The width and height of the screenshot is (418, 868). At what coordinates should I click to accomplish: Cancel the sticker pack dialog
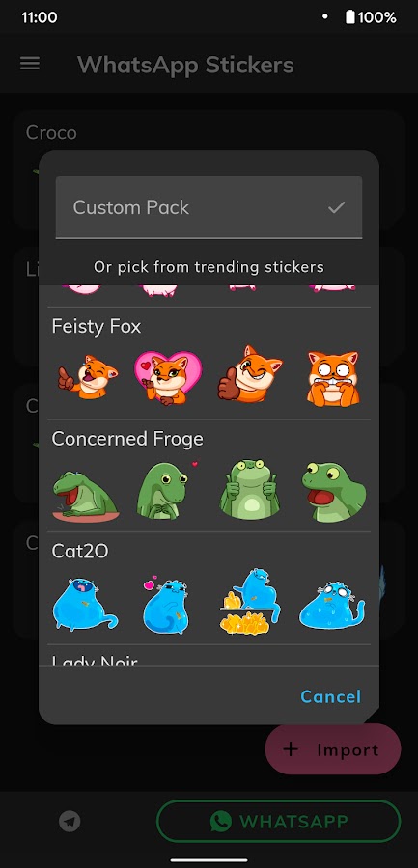click(330, 696)
